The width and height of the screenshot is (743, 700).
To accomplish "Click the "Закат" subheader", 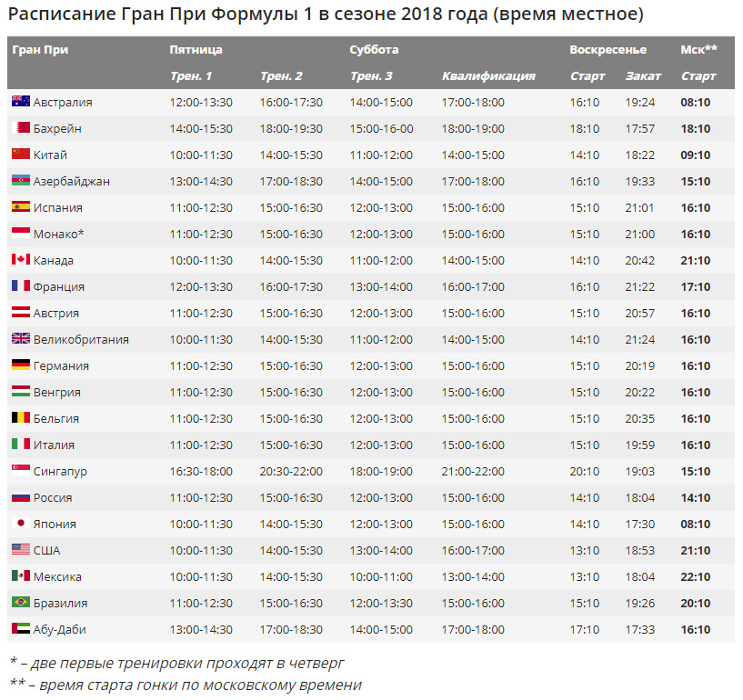I will point(643,76).
